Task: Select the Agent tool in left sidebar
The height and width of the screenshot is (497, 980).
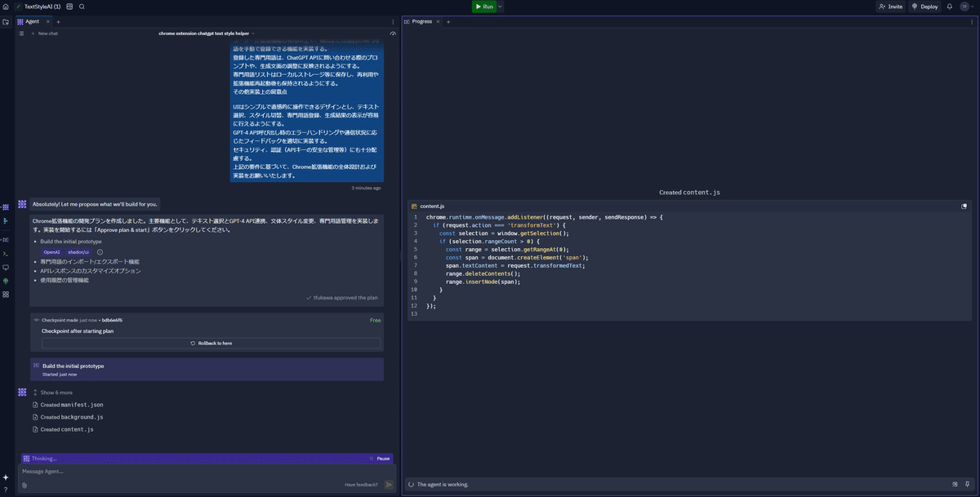Action: click(x=6, y=207)
